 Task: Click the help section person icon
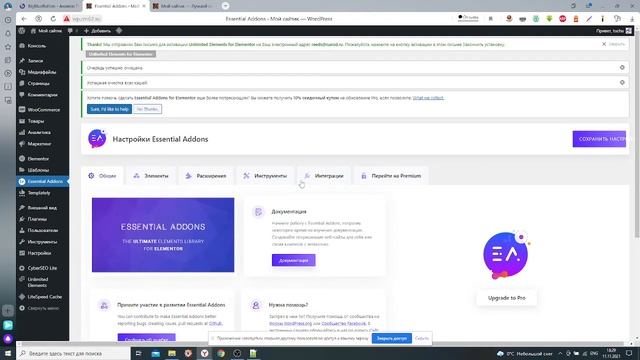pos(256,305)
